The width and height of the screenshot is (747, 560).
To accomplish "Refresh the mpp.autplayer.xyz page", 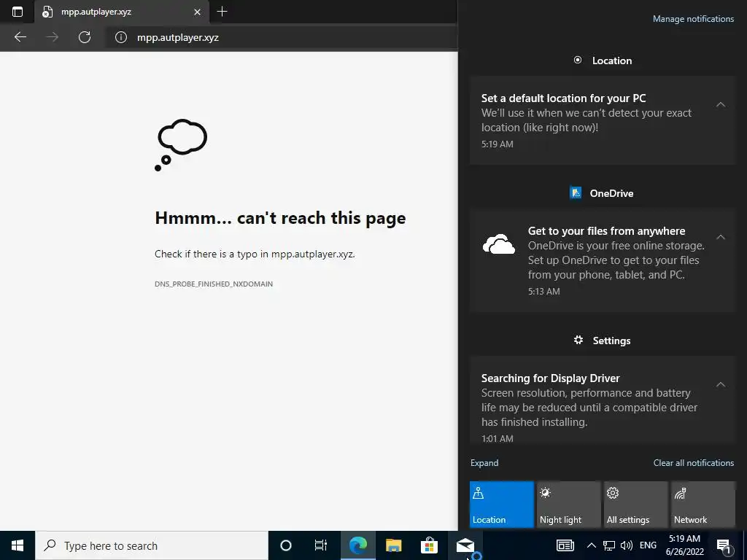I will (x=85, y=37).
